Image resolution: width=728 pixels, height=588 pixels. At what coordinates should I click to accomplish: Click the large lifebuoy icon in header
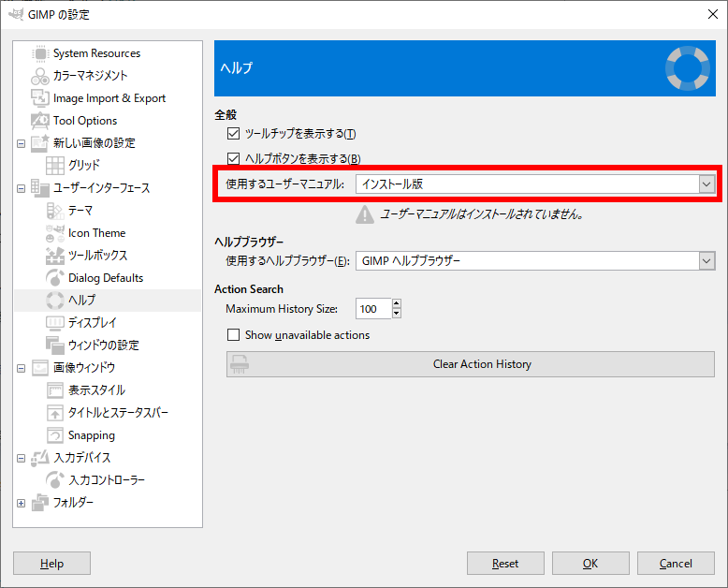(x=688, y=67)
